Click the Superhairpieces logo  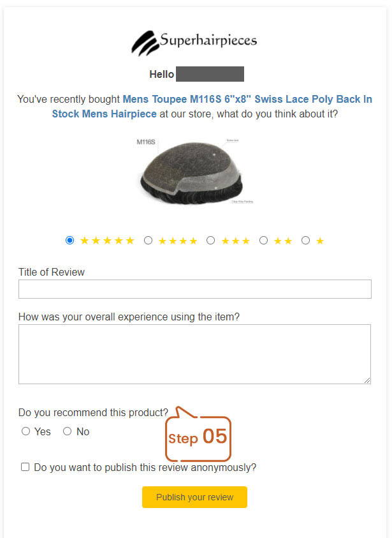tap(194, 43)
